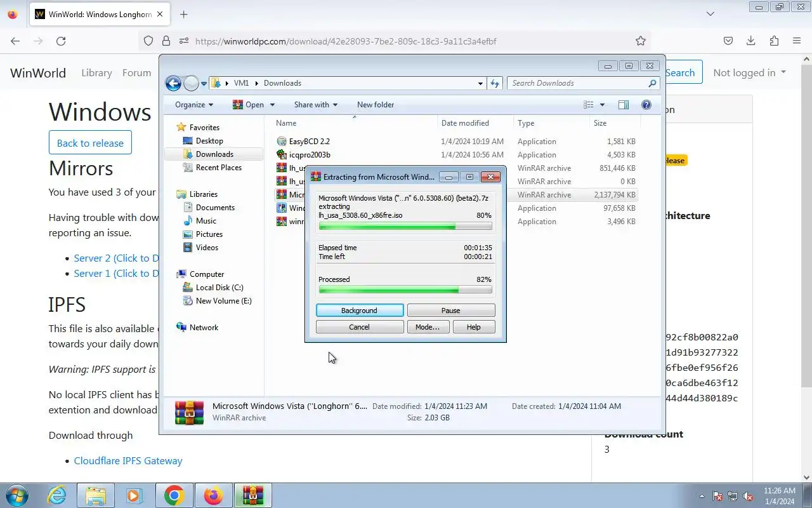Viewport: 812px width, 508px height.
Task: Click Library link on WinWorld
Action: click(96, 73)
